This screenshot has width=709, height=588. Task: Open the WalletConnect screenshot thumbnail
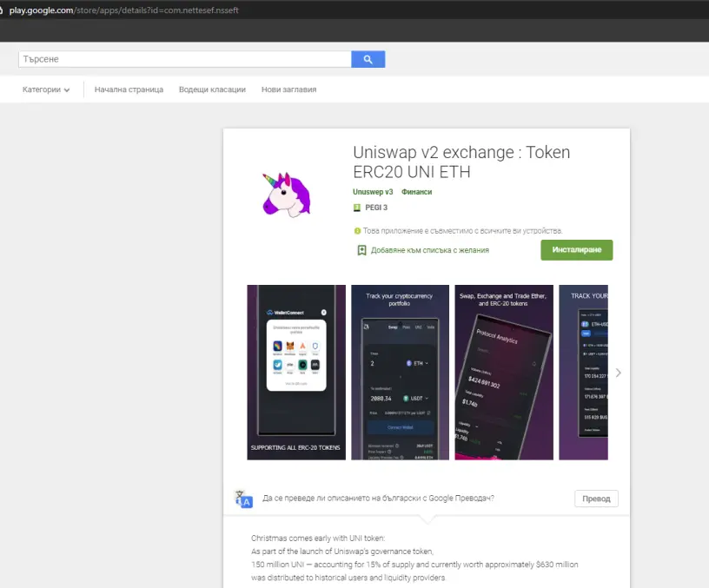(x=296, y=373)
